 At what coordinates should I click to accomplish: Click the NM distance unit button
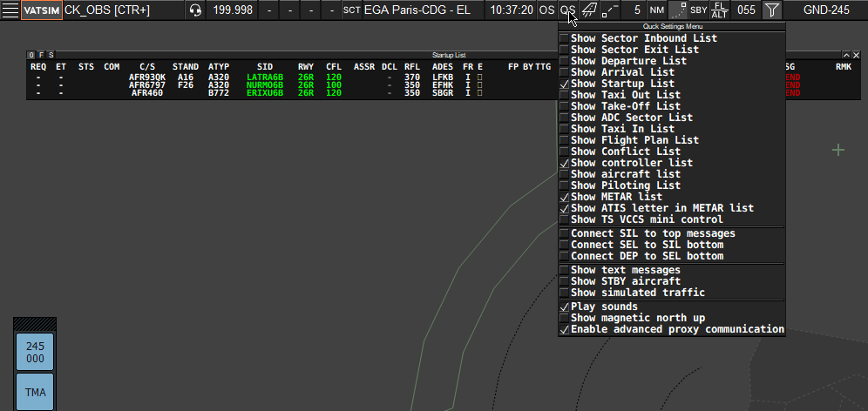pyautogui.click(x=657, y=10)
